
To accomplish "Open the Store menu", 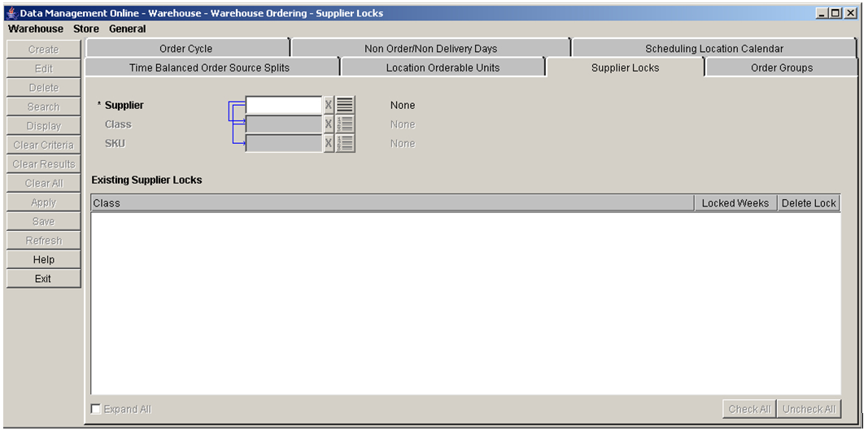I will coord(86,28).
